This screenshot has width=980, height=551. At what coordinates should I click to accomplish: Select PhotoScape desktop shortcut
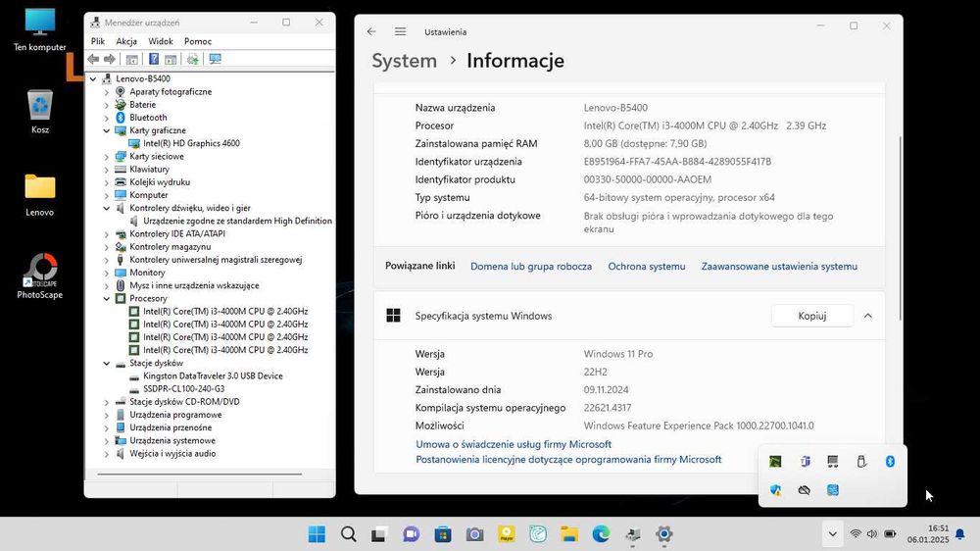(40, 275)
